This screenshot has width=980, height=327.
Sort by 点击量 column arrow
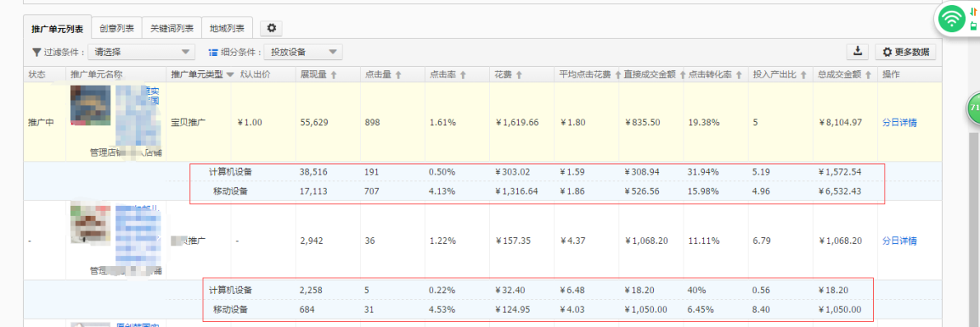pyautogui.click(x=399, y=74)
